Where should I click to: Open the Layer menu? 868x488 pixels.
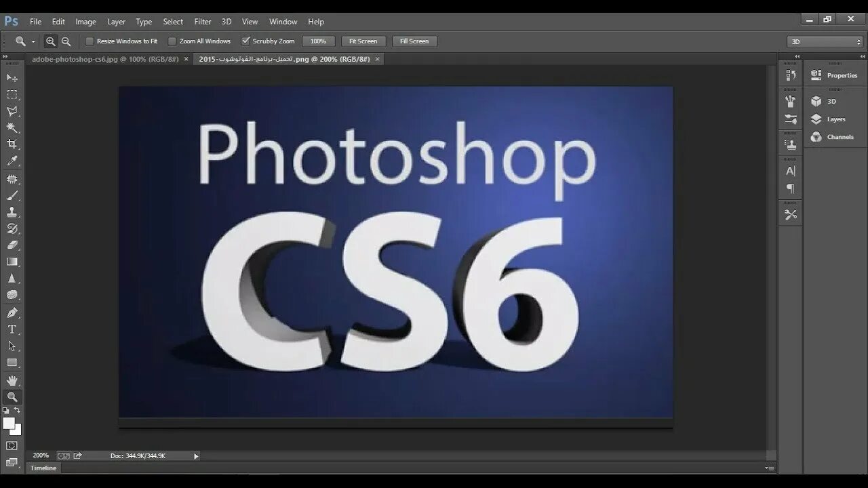click(x=116, y=22)
